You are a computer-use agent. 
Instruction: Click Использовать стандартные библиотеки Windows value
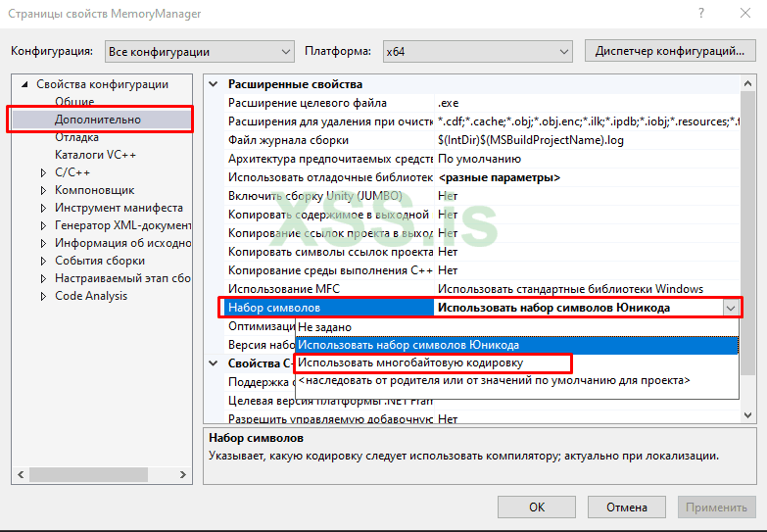tap(587, 289)
